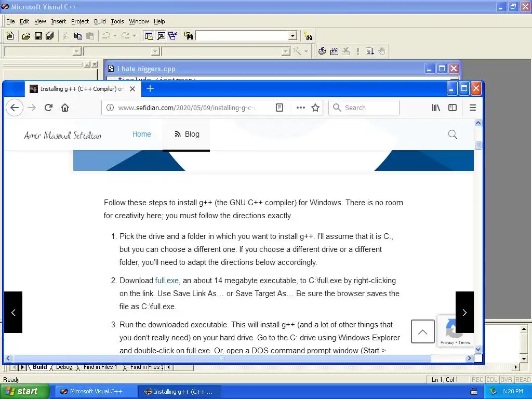Click the full.exe download link
Image resolution: width=532 pixels, height=399 pixels.
[x=167, y=281]
